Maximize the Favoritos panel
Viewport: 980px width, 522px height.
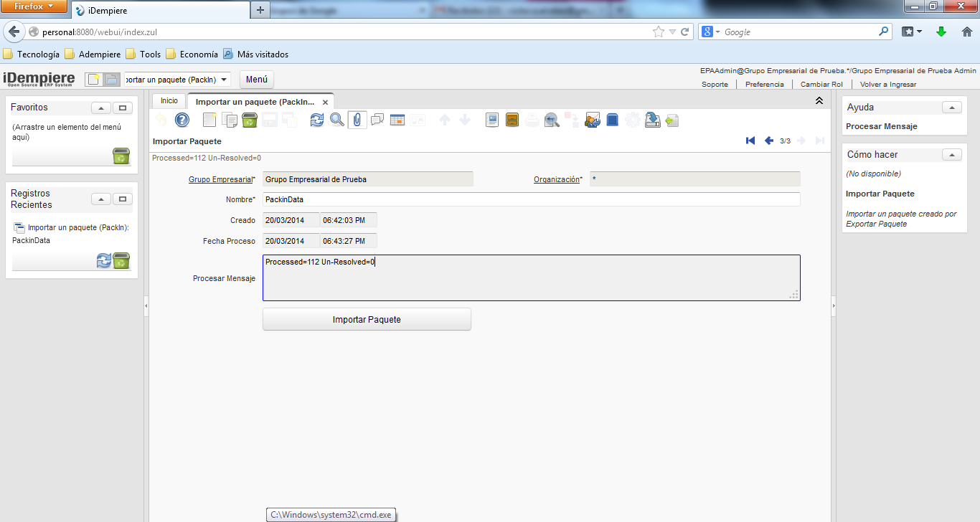123,108
